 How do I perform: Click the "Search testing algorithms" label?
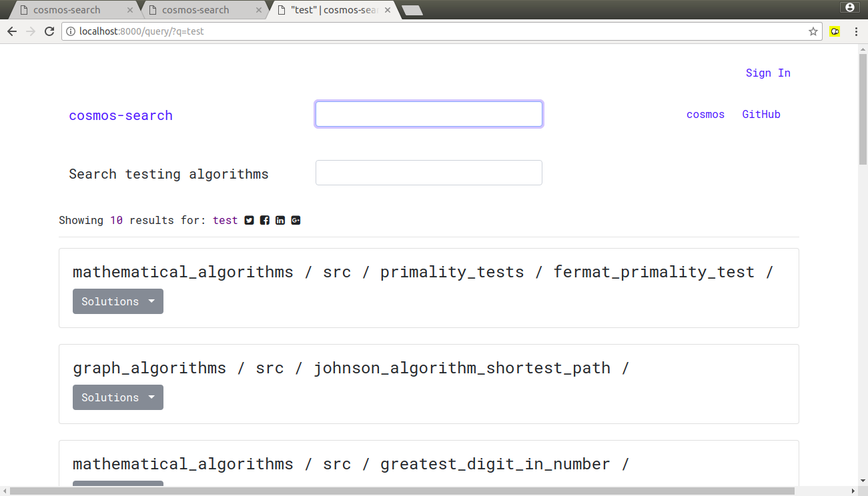coord(169,174)
